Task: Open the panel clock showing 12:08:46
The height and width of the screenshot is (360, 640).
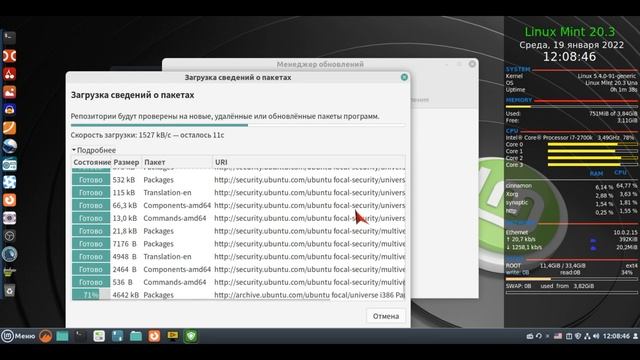Action: click(616, 336)
